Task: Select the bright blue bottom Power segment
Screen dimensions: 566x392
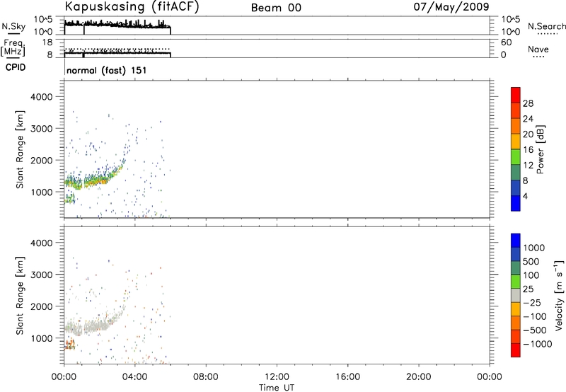Action: point(516,203)
